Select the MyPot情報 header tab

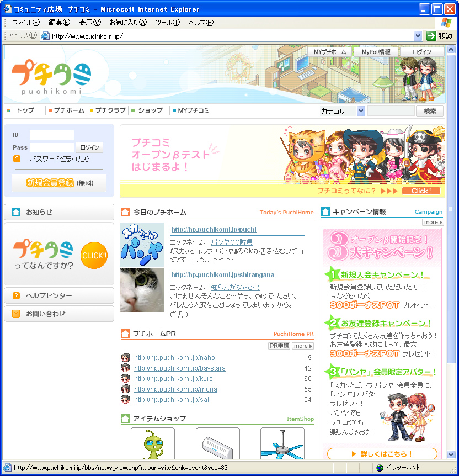coord(376,52)
